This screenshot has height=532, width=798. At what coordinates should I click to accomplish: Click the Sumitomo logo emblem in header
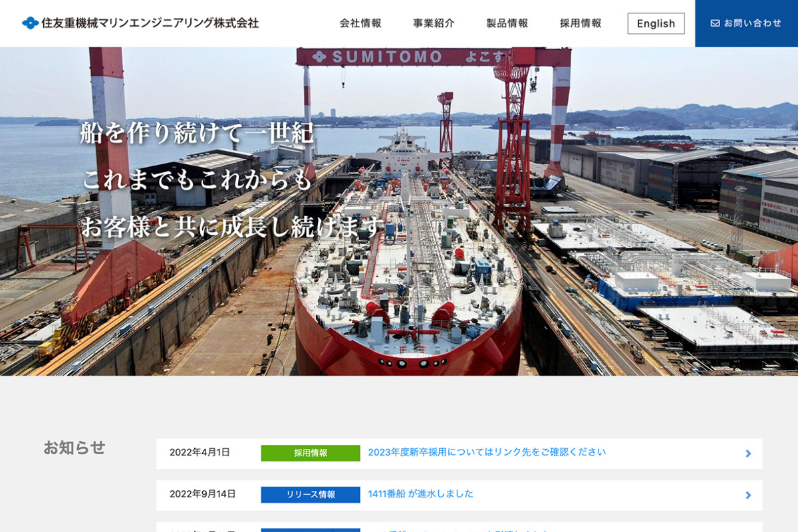(x=30, y=23)
